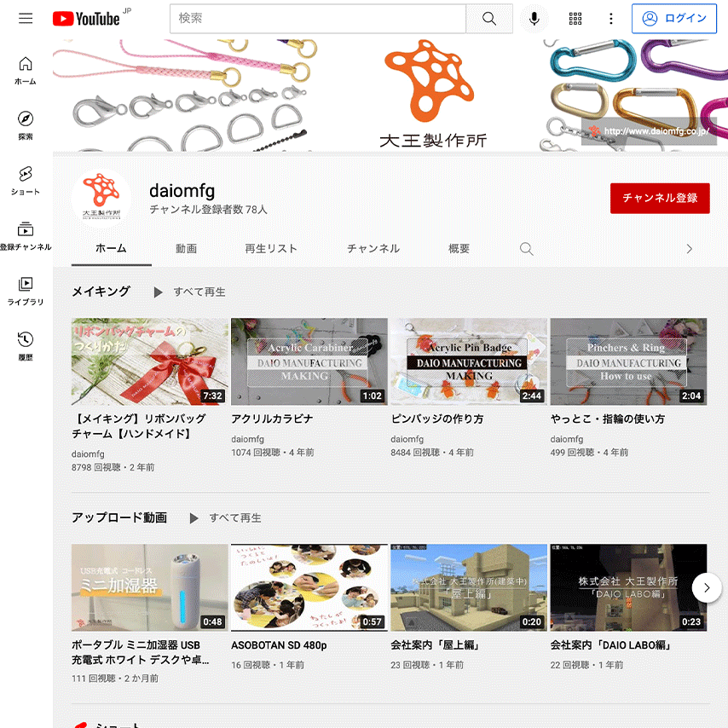The height and width of the screenshot is (728, 728).
Task: Open title やっとこ・指輪の使い方
Action: (x=608, y=419)
